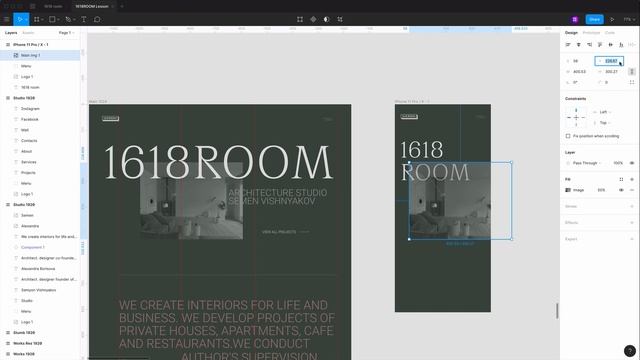Click the Rotation input field
This screenshot has width=640, height=360.
578,82
